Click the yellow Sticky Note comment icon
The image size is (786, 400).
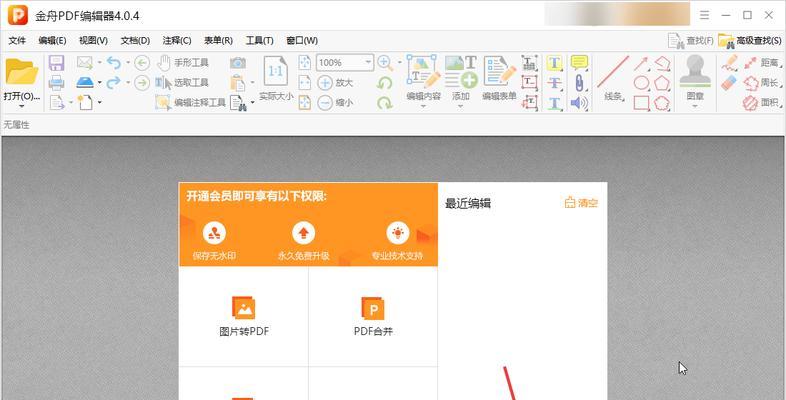pos(579,63)
